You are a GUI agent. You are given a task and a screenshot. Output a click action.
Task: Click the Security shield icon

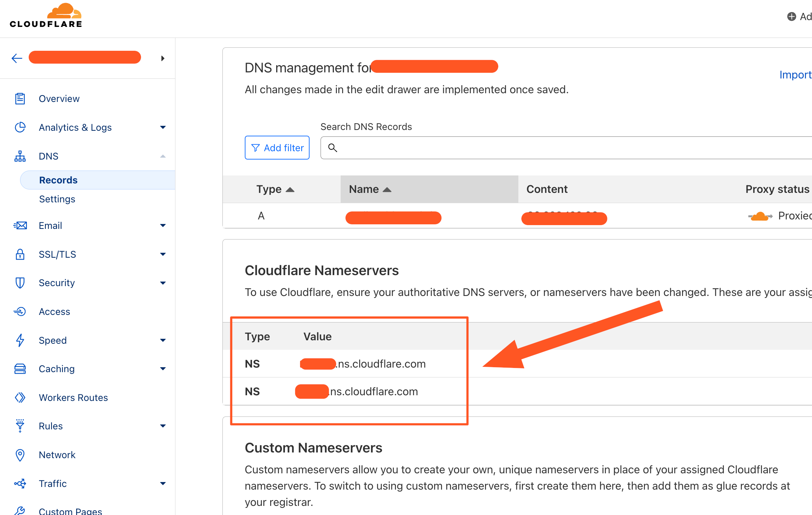point(20,283)
